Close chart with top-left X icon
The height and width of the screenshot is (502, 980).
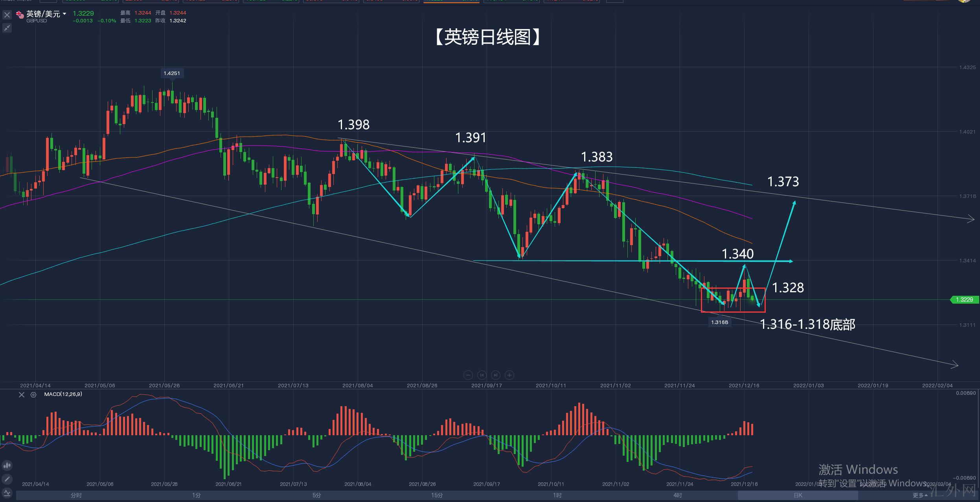[x=7, y=15]
